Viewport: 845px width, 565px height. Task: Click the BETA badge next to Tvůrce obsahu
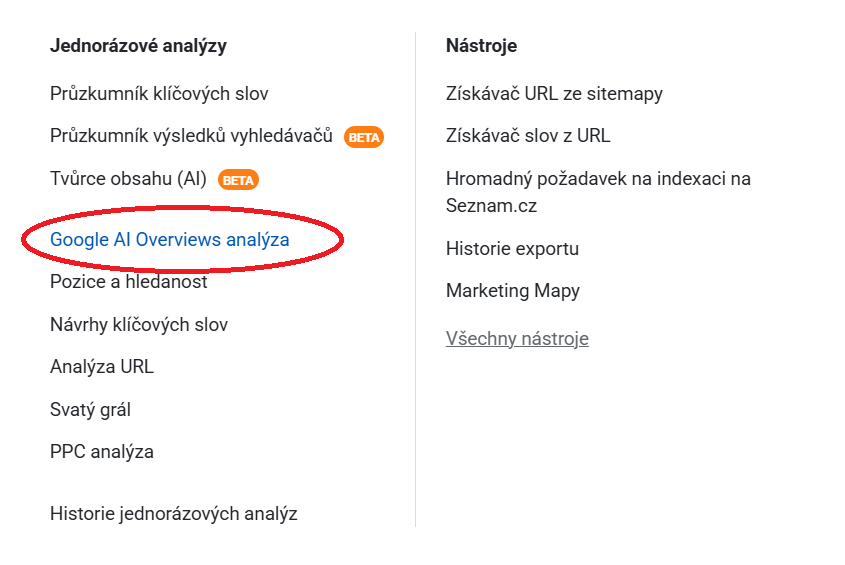tap(238, 180)
